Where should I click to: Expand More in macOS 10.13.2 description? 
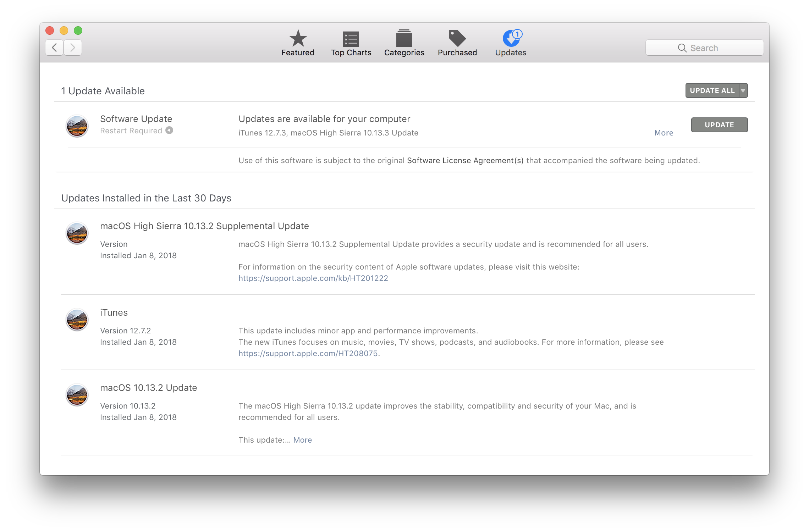[302, 440]
